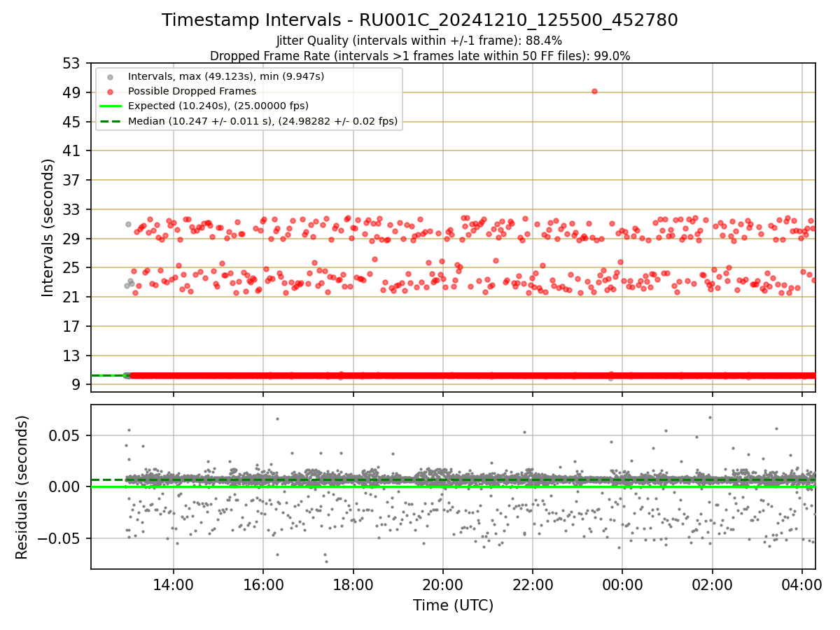Click the 18:00 x-axis tick label

[x=353, y=584]
